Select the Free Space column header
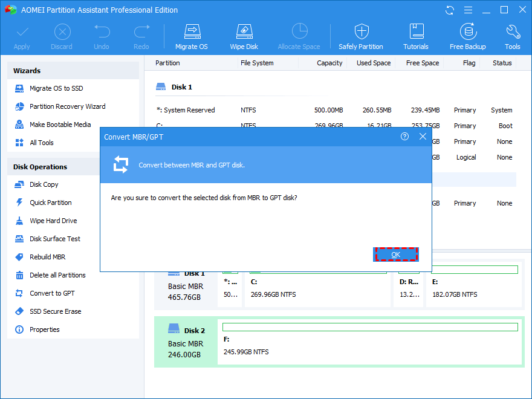The height and width of the screenshot is (399, 532). coord(422,63)
